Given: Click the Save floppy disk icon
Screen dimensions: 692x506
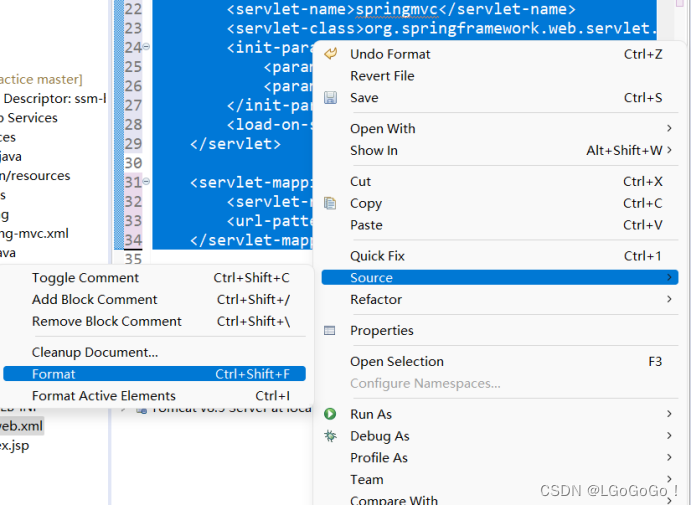Looking at the screenshot, I should tap(330, 97).
